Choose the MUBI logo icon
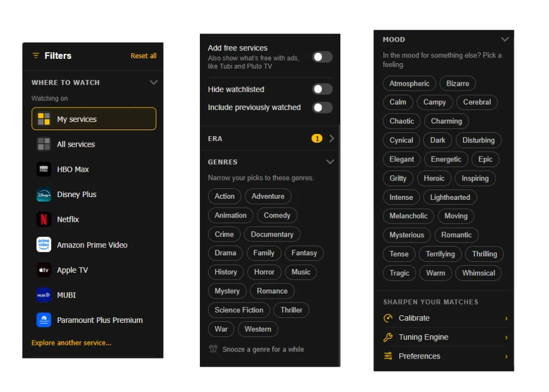The height and width of the screenshot is (392, 549). click(44, 295)
